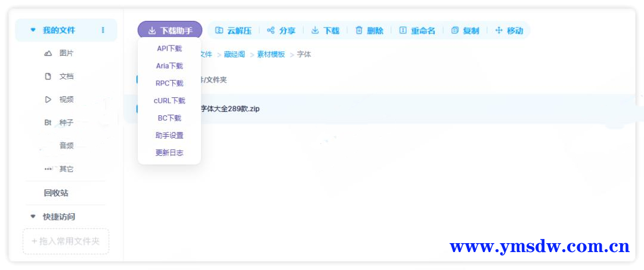Go to 素材模板 breadcrumb folder

[271, 54]
